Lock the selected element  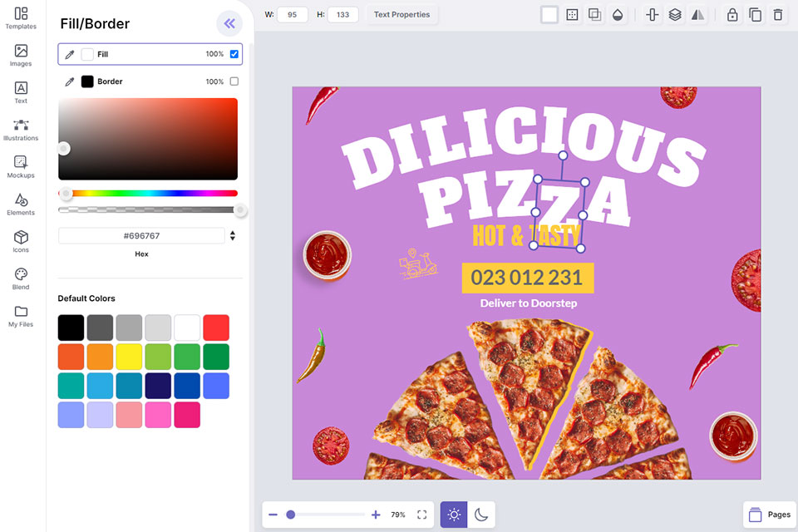point(732,15)
